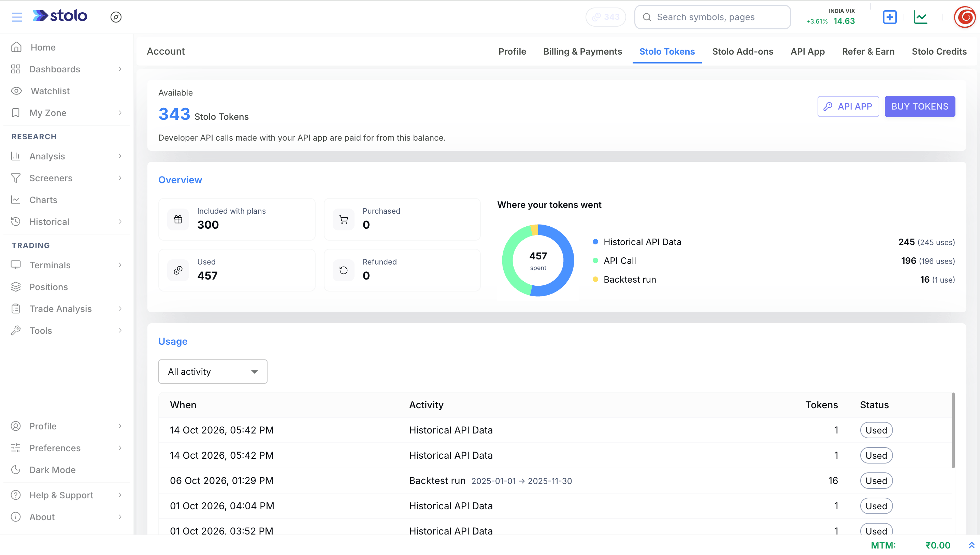Open the Refer & Earn tab
Image resolution: width=980 pixels, height=555 pixels.
click(x=868, y=52)
